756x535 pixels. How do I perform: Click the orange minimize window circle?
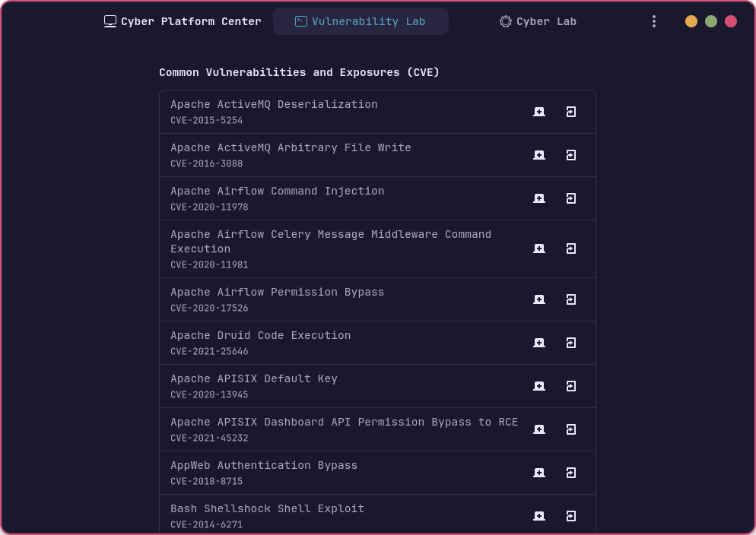click(691, 21)
